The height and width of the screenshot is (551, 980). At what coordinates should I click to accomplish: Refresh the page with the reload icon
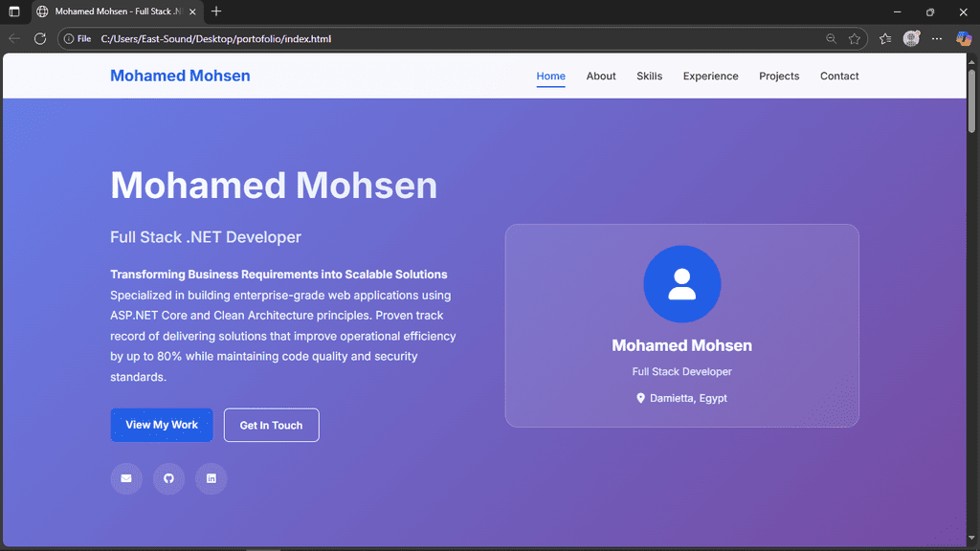pyautogui.click(x=40, y=38)
